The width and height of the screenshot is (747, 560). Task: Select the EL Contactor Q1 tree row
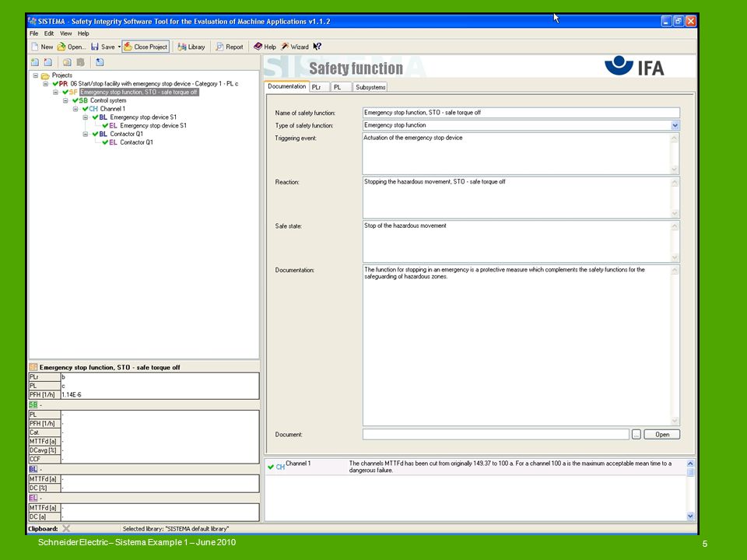point(128,142)
